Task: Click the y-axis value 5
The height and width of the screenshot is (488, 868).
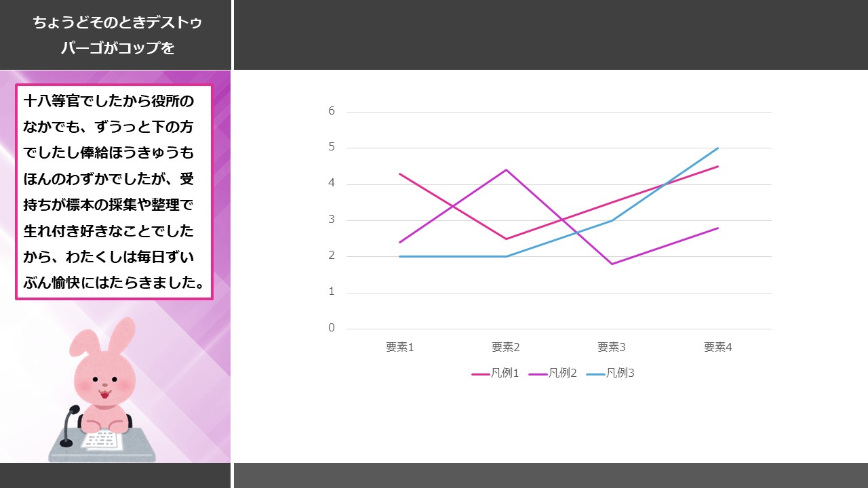Action: [x=332, y=147]
